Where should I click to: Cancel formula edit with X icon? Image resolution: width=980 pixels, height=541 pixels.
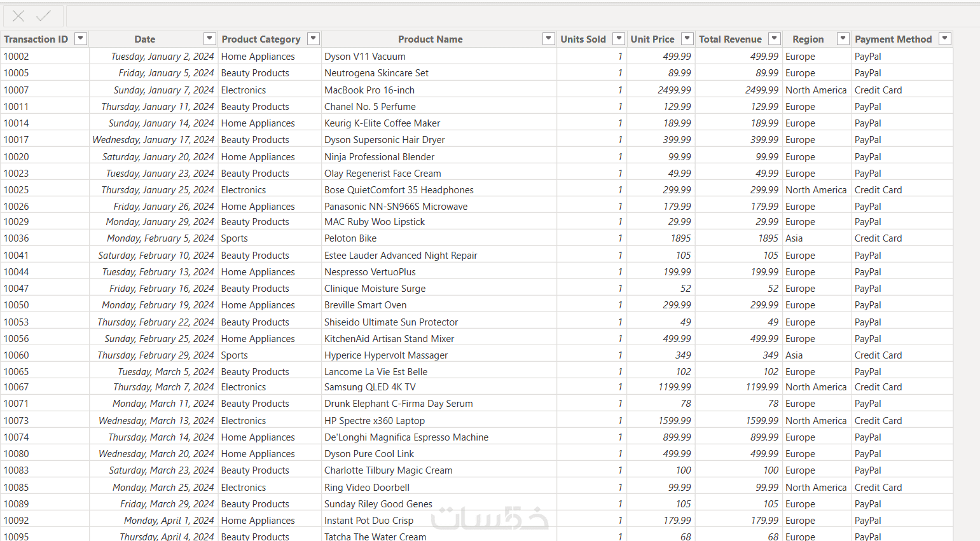(18, 16)
